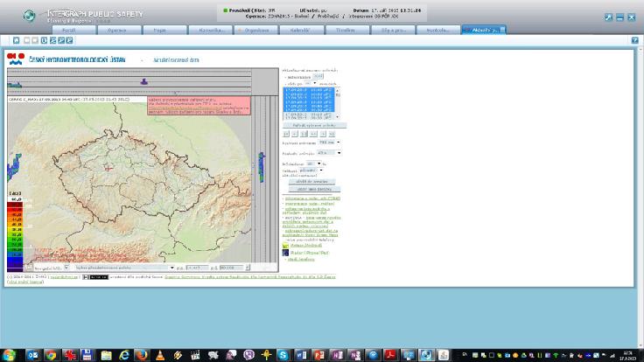Open Internet Explorer from the taskbar

[123, 355]
